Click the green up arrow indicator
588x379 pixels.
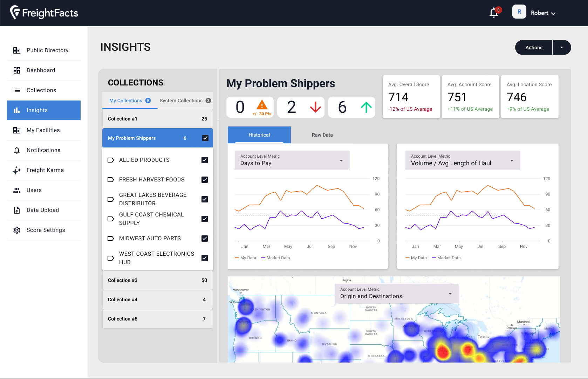[366, 107]
